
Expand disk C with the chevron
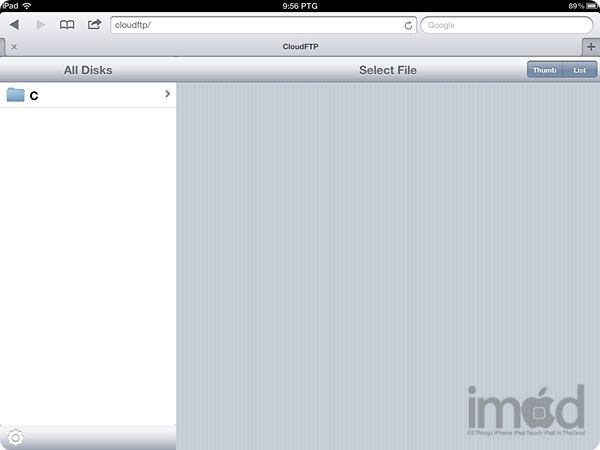(x=167, y=94)
